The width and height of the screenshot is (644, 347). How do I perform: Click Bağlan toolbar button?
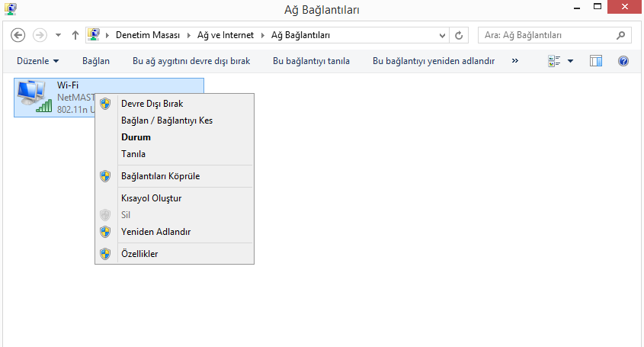pyautogui.click(x=96, y=61)
